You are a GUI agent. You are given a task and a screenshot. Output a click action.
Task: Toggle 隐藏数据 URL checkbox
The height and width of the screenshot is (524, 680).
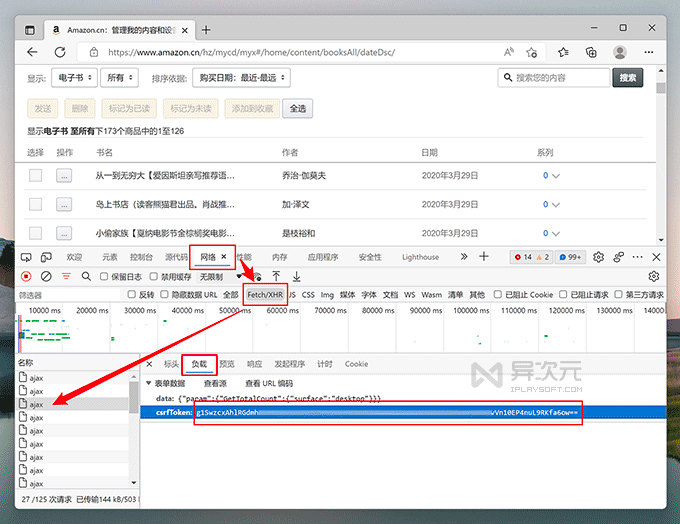[164, 295]
